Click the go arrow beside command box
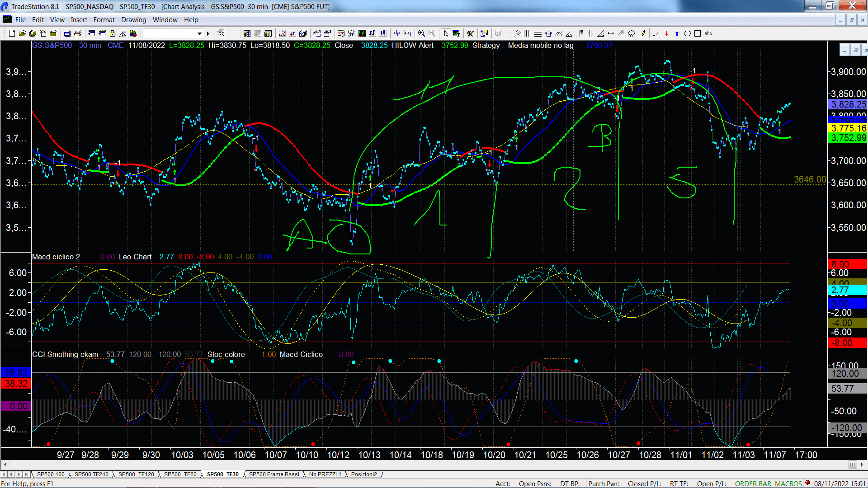 point(208,33)
